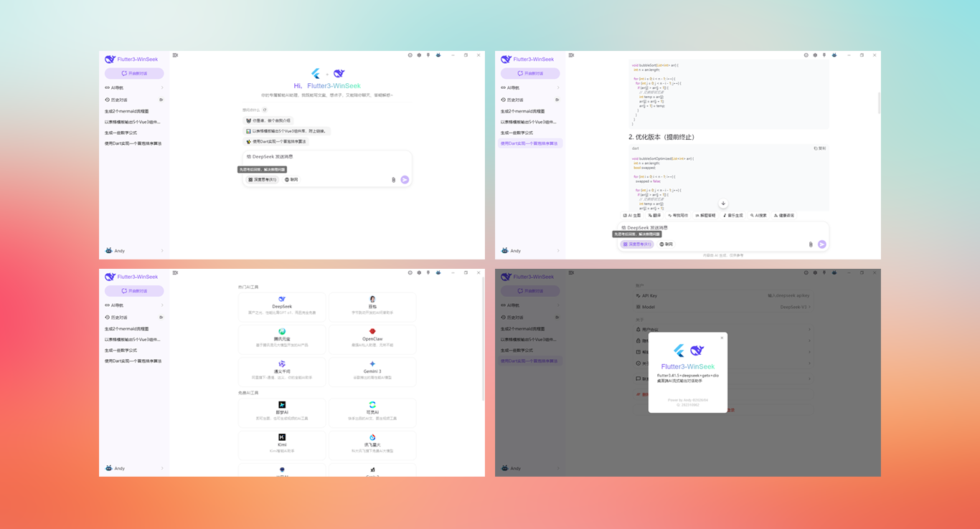Expand AI导航 in the bubble-sort chat window sidebar

tap(530, 87)
